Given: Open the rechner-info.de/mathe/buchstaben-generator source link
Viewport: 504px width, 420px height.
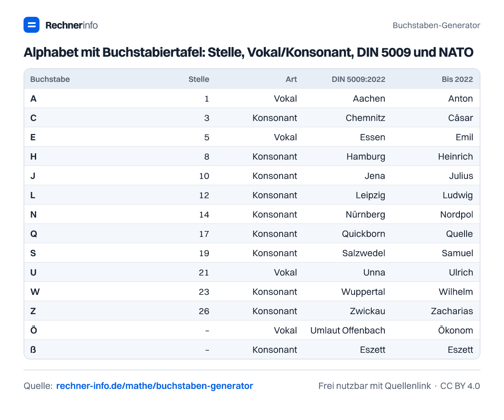Looking at the screenshot, I should (x=155, y=386).
